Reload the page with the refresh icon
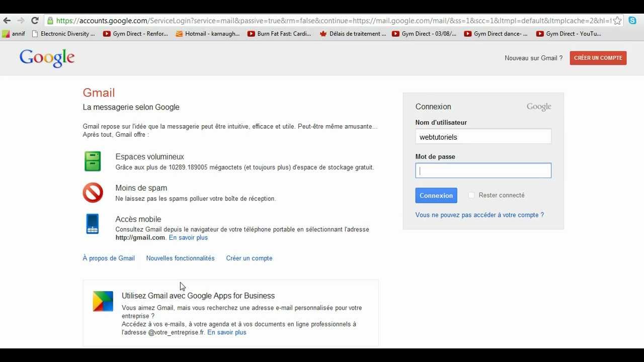Image resolution: width=644 pixels, height=362 pixels. pos(35,21)
